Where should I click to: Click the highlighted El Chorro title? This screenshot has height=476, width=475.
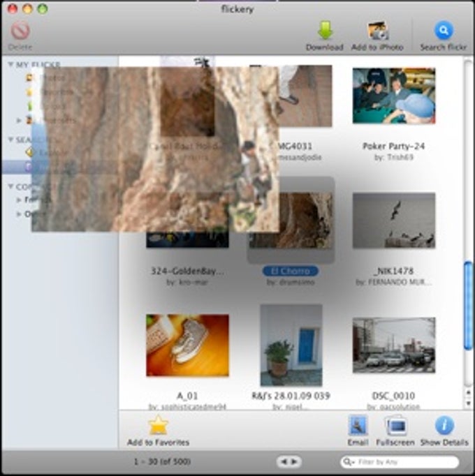291,271
